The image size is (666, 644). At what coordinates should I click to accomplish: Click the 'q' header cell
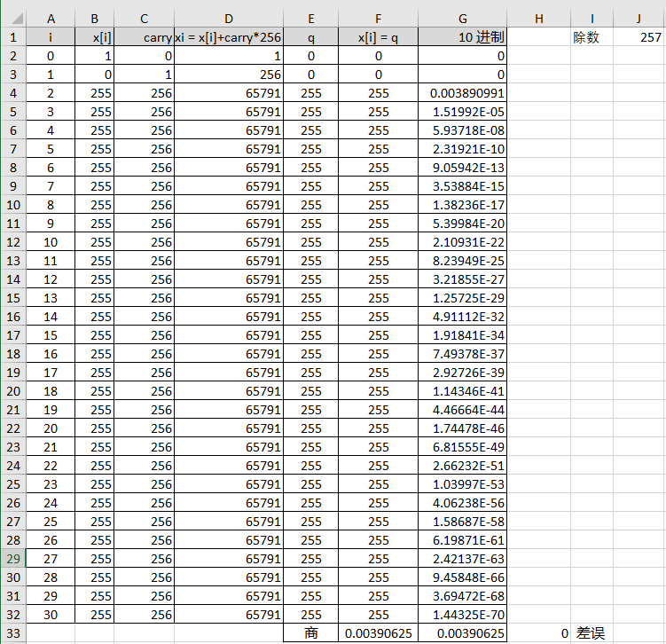[x=311, y=37]
